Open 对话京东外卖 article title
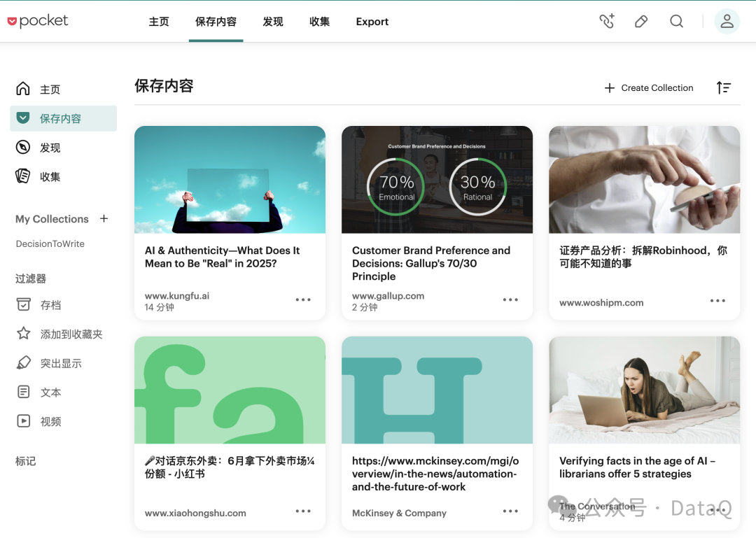The width and height of the screenshot is (756, 538). click(230, 467)
